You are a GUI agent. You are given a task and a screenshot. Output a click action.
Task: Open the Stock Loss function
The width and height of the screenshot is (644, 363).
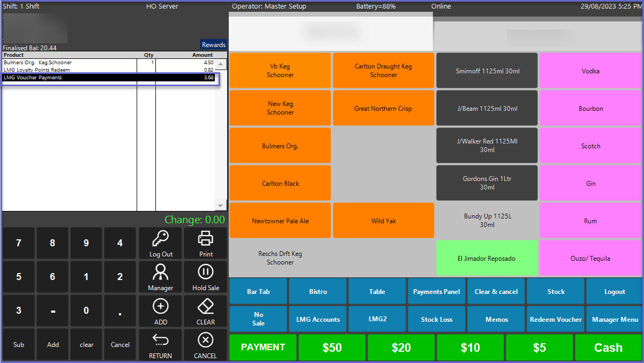tap(437, 319)
